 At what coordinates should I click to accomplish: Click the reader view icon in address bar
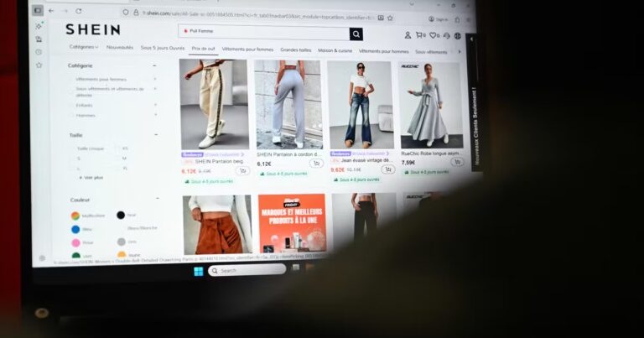coord(381,18)
